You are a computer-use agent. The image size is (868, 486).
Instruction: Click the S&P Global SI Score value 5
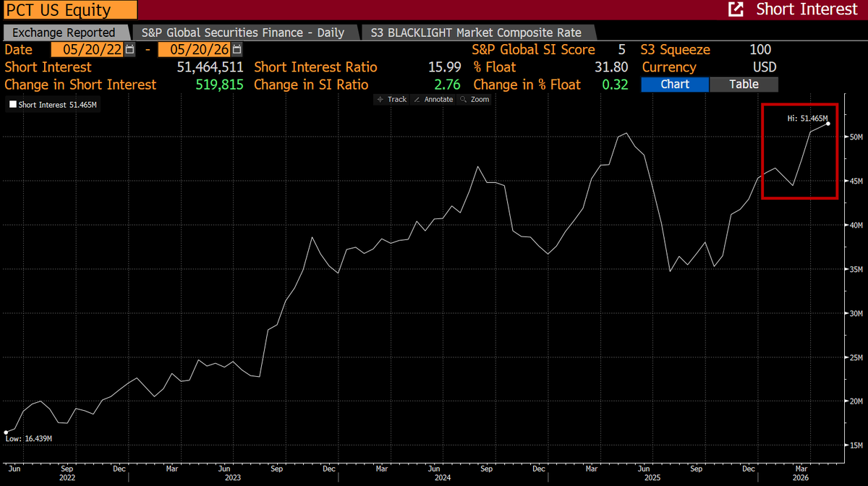tap(621, 50)
